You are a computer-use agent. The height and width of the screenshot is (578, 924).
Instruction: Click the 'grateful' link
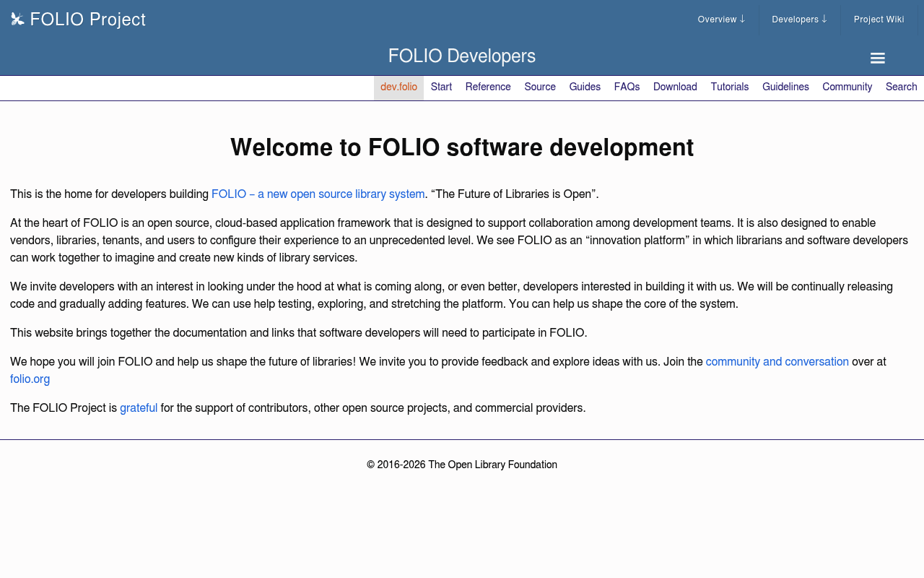coord(139,408)
